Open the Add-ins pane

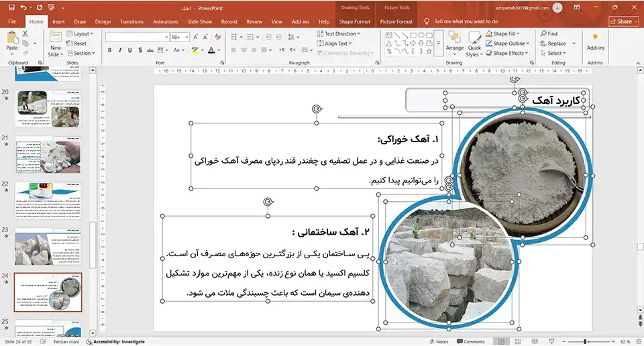click(x=595, y=42)
